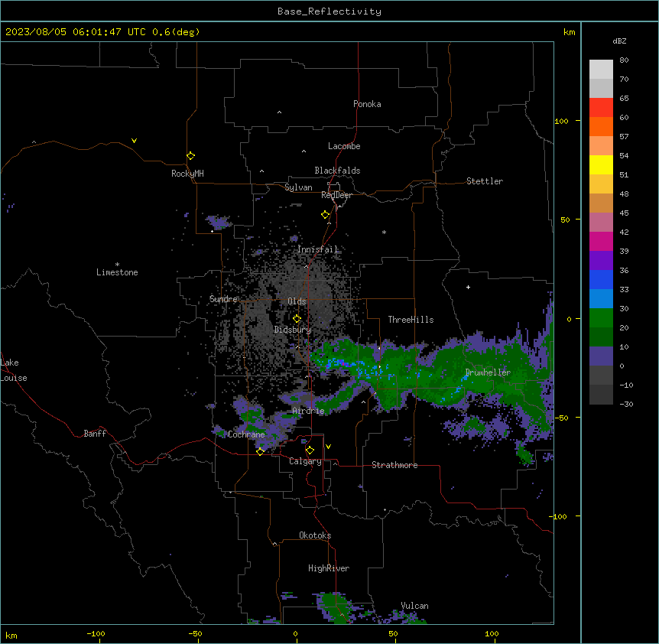
Task: Click the Airdrie label
Action: point(308,411)
